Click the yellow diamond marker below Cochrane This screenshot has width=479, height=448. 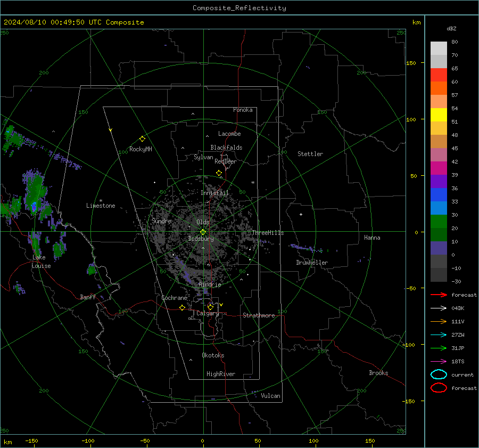point(182,307)
